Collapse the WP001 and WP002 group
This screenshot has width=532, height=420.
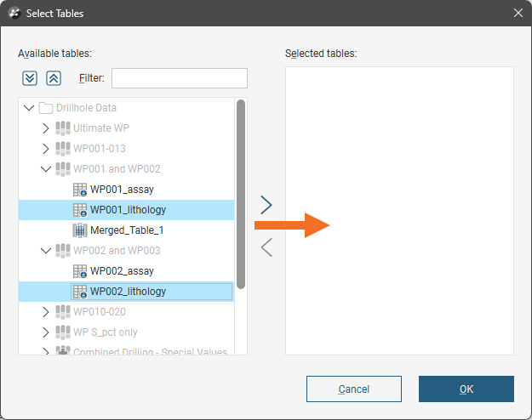(x=46, y=169)
